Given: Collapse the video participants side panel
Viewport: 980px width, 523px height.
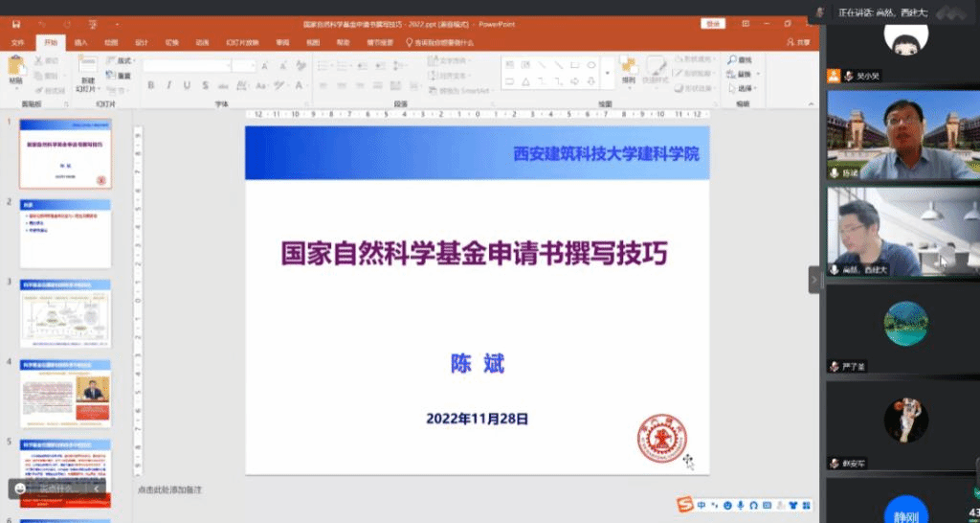Looking at the screenshot, I should pos(814,280).
